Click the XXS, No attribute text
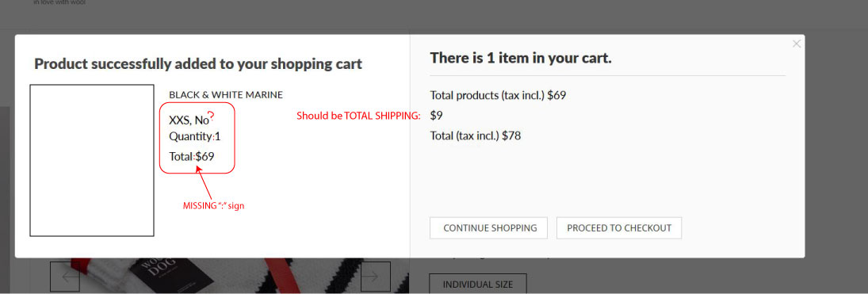 (x=189, y=120)
